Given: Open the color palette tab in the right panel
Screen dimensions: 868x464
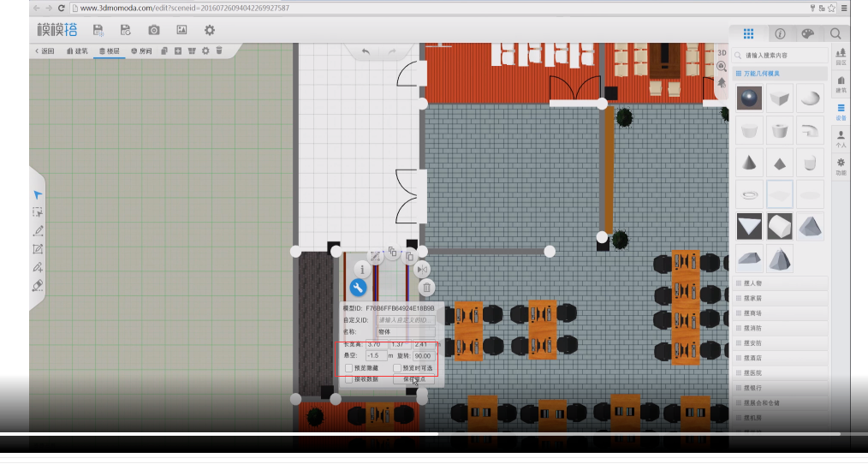Looking at the screenshot, I should click(x=808, y=33).
